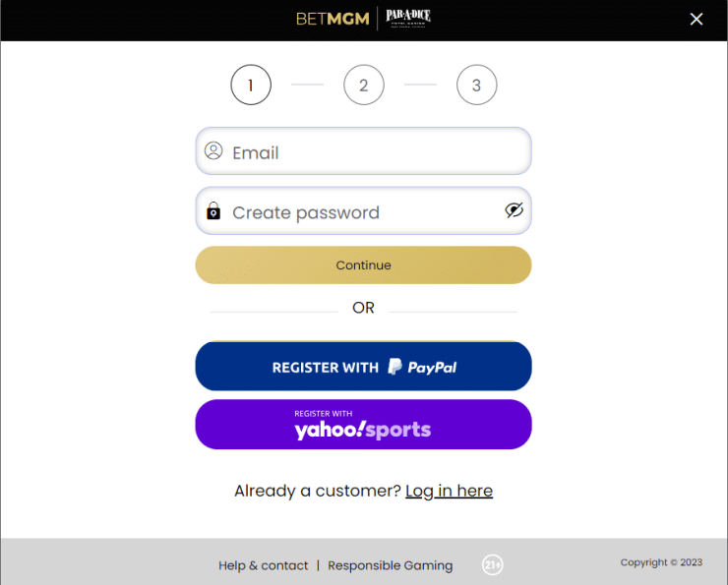Open the Log in here link

click(x=449, y=491)
